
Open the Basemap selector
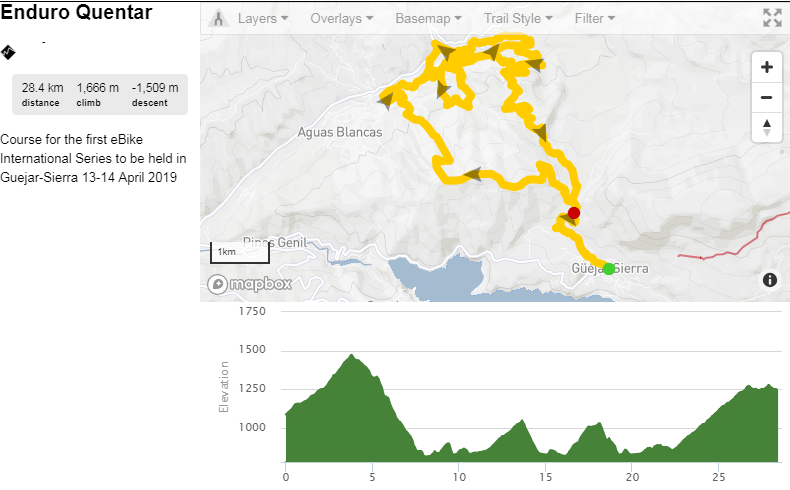pyautogui.click(x=429, y=19)
